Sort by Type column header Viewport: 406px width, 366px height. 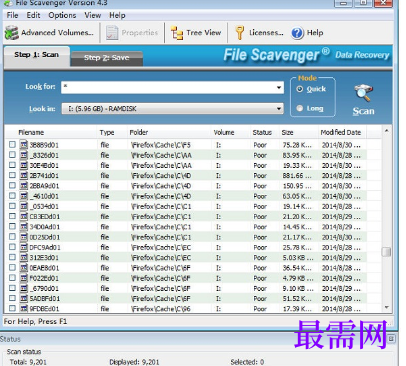point(107,132)
